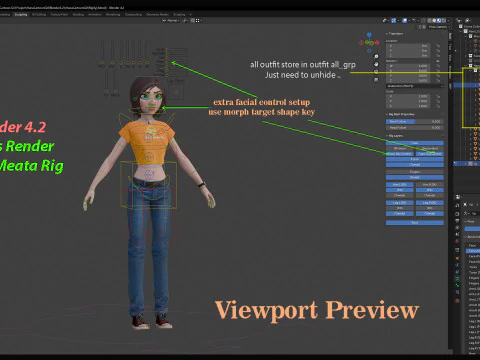Click the Secondary face layer button
The image size is (480, 360).
coord(430,148)
